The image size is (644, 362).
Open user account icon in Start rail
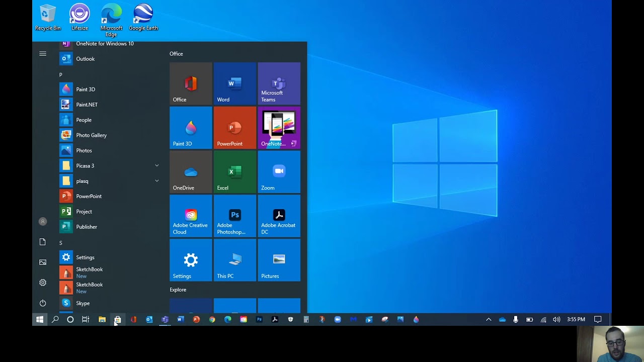43,221
